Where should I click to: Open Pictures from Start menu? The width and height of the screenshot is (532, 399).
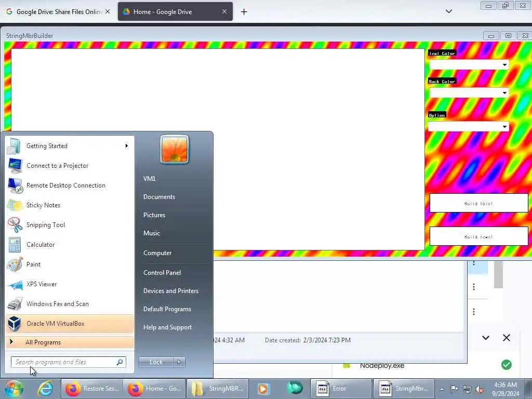pos(154,215)
